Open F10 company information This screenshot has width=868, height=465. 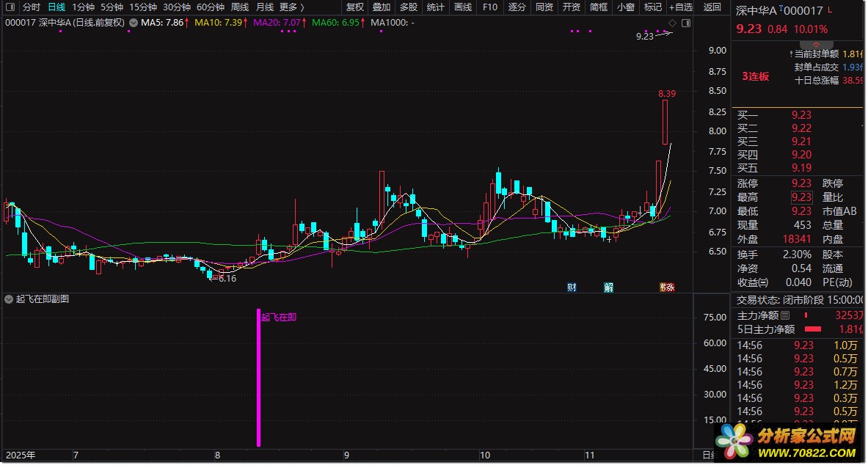490,7
